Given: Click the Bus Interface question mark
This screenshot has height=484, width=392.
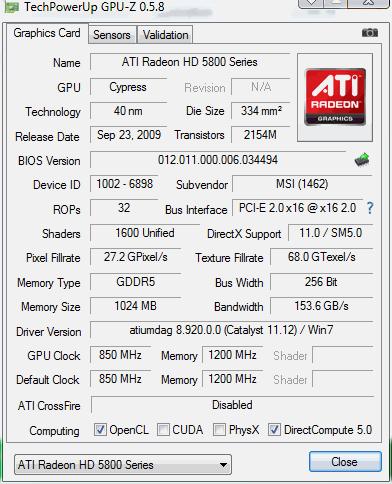Looking at the screenshot, I should [370, 208].
